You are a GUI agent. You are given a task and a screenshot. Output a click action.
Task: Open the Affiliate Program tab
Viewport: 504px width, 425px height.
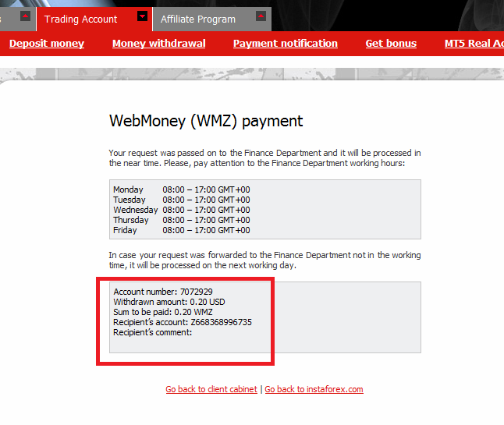coord(198,19)
